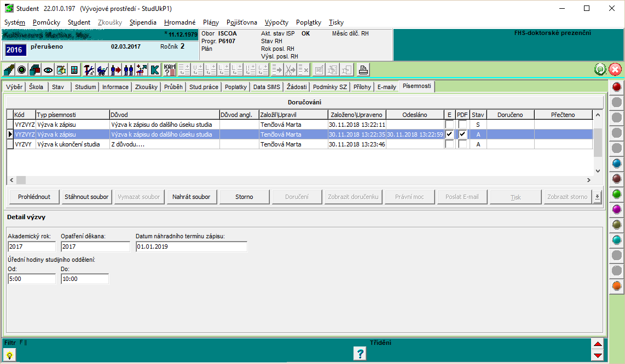Click the blue question mark help icon
The width and height of the screenshot is (625, 364).
click(360, 354)
